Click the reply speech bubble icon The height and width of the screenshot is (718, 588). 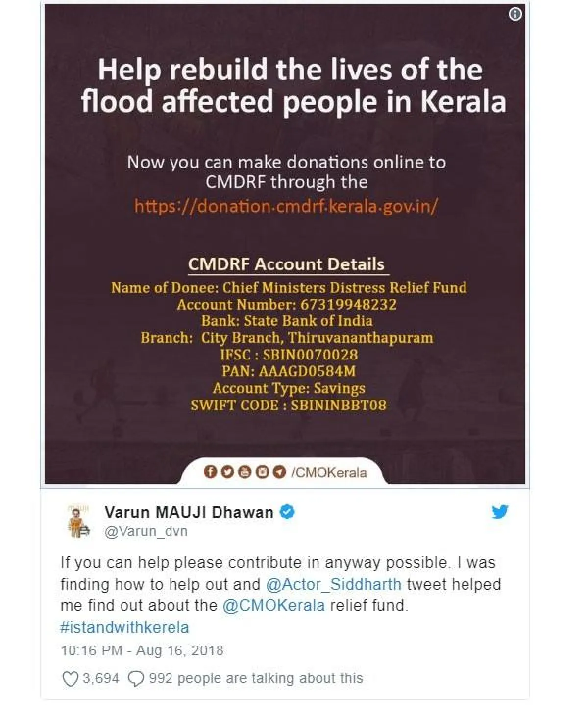136,679
